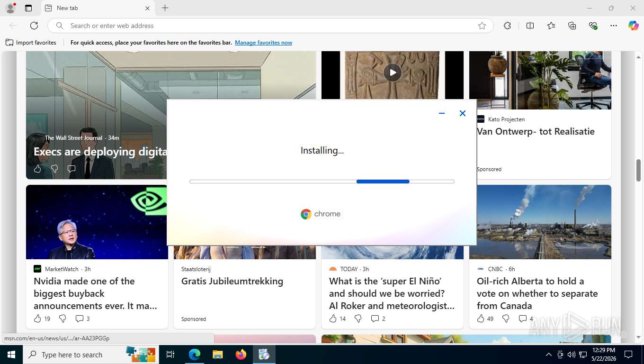Viewport: 644px width, 364px height.
Task: Like the CNBC Alberta article
Action: 485,318
